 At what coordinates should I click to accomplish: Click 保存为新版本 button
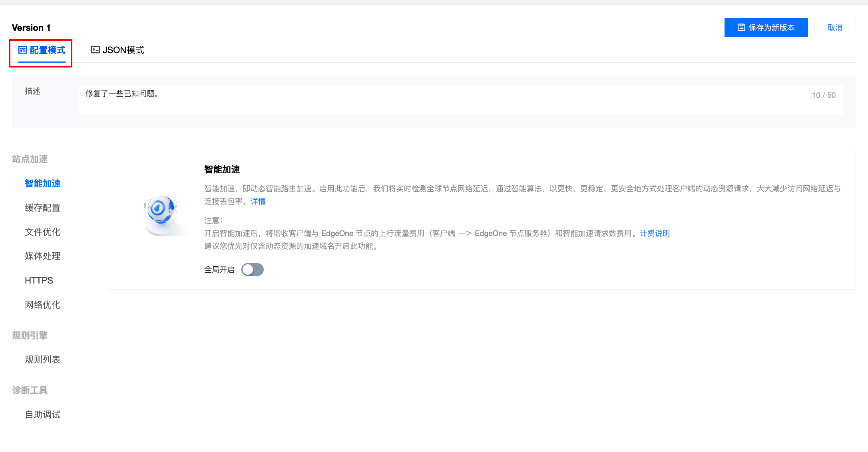click(x=766, y=28)
